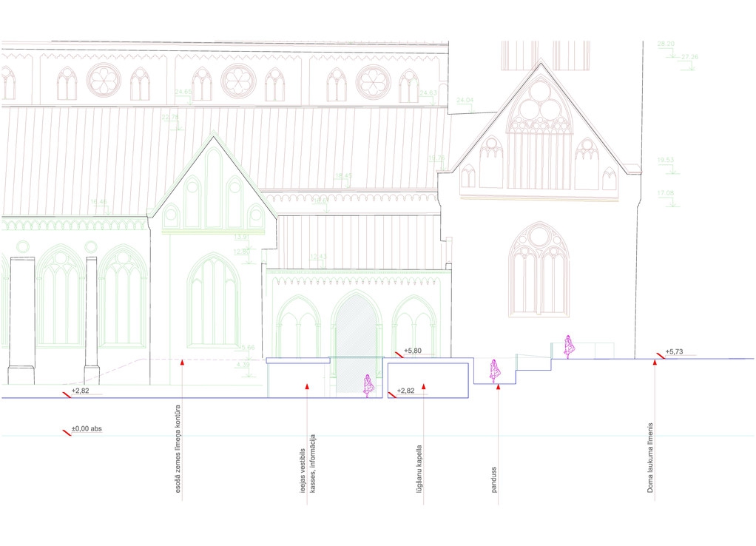Select the 'esošā zemes līmeņa kontūra' label

click(x=178, y=459)
